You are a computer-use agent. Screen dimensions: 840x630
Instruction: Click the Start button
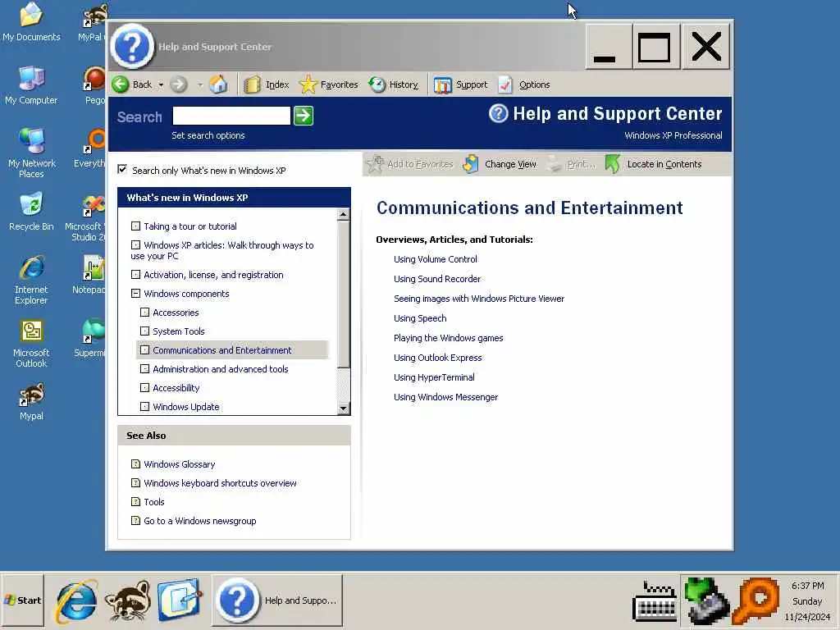(x=22, y=600)
